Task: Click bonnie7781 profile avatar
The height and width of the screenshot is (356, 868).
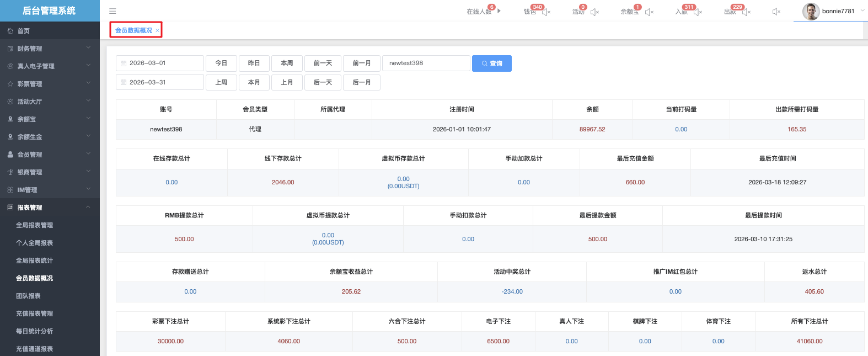Action: pyautogui.click(x=810, y=11)
